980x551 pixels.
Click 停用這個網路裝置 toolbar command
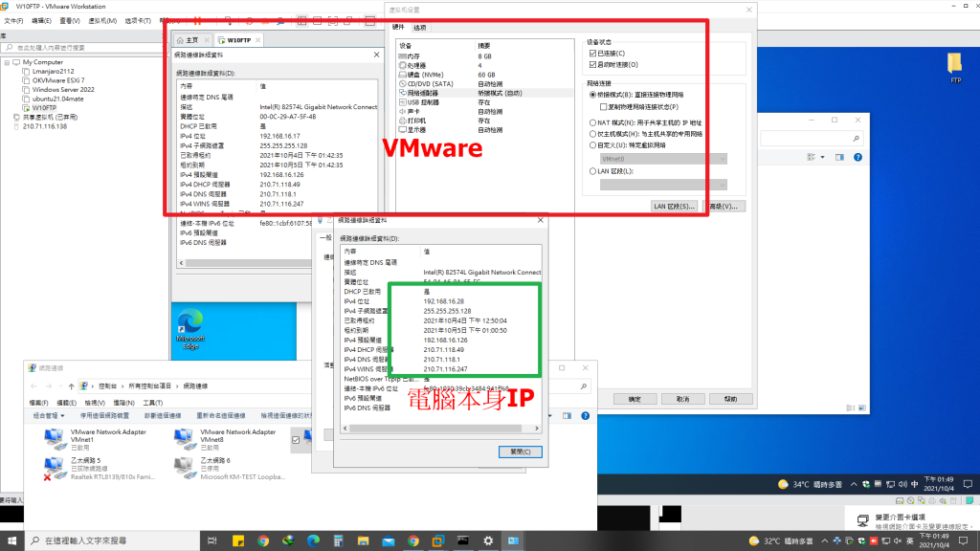pos(104,415)
